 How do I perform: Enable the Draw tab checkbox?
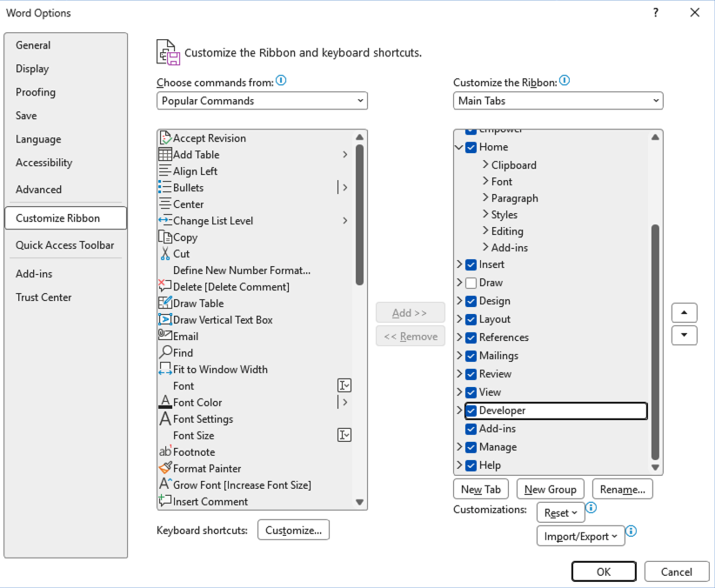click(x=471, y=283)
